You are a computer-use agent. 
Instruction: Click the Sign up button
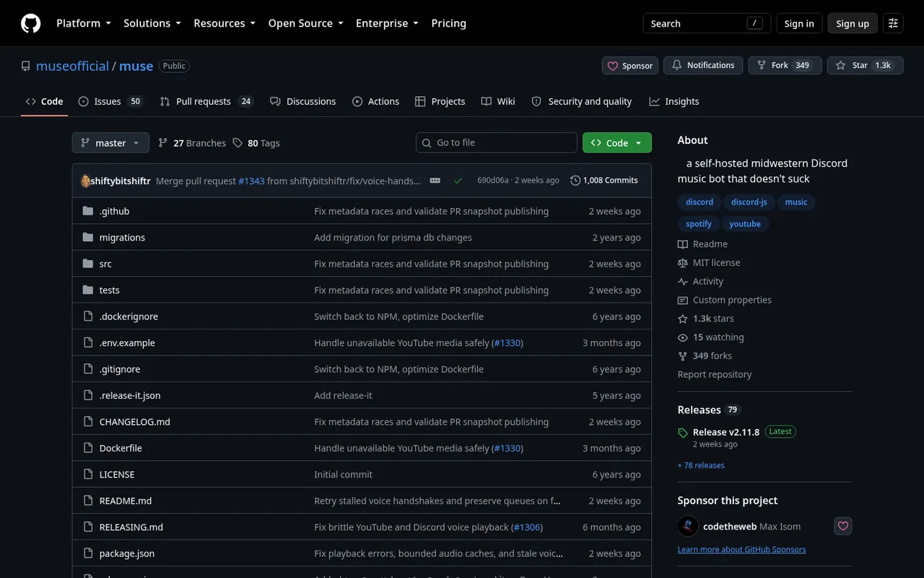point(853,23)
